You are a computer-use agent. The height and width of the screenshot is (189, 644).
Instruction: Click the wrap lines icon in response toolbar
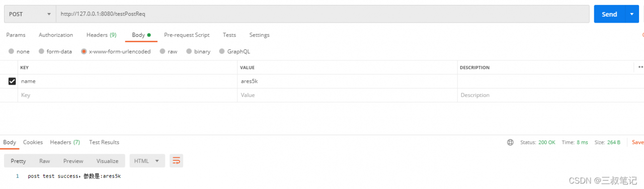(x=176, y=161)
